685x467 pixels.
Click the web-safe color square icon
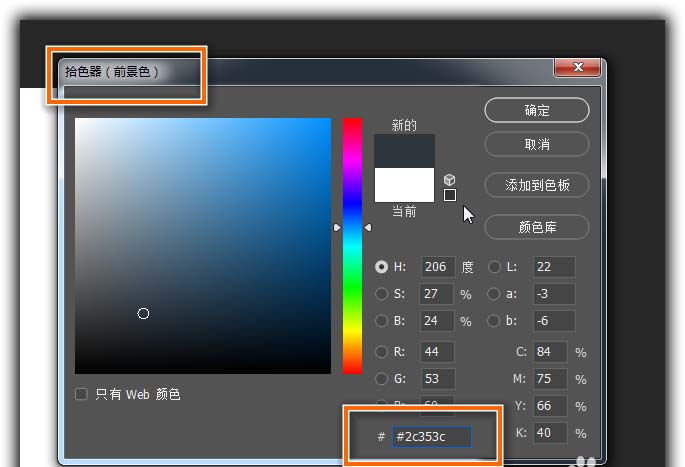click(450, 195)
